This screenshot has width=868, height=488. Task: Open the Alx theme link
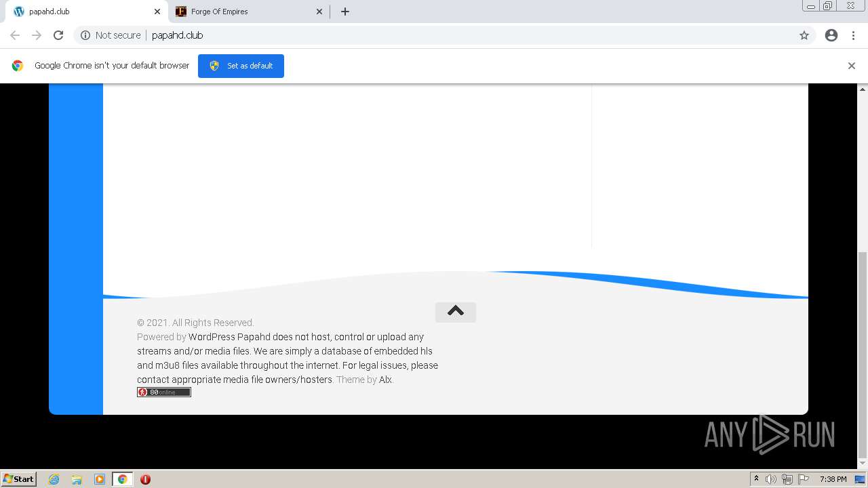[x=385, y=380]
